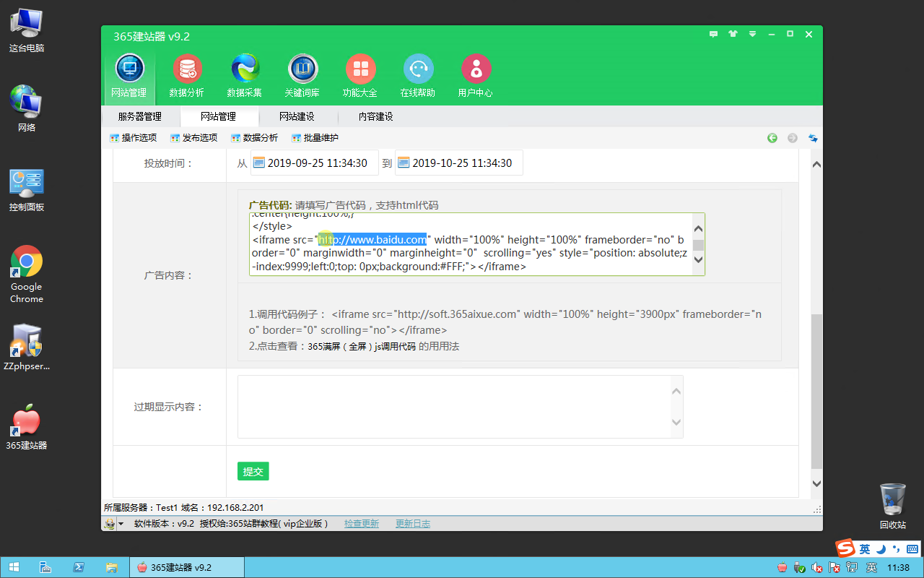
Task: Open the title bar dropdown menu arrow
Action: pyautogui.click(x=752, y=34)
